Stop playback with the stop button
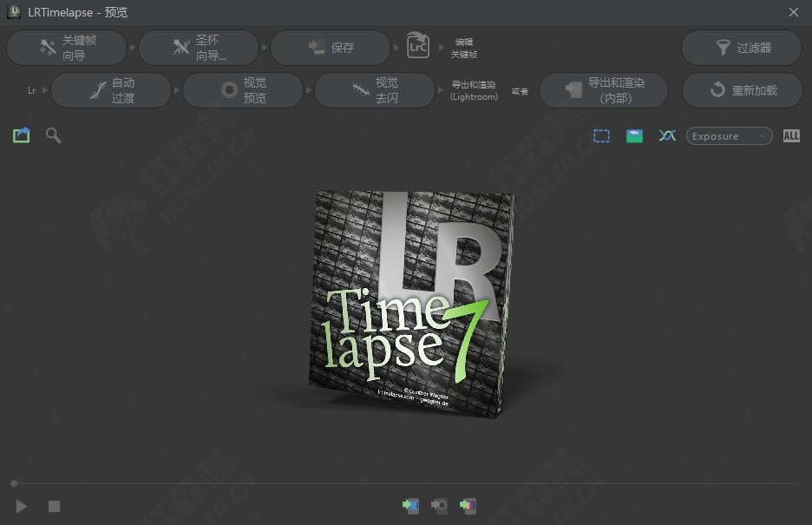Screen dimensions: 812x525 [x=55, y=506]
